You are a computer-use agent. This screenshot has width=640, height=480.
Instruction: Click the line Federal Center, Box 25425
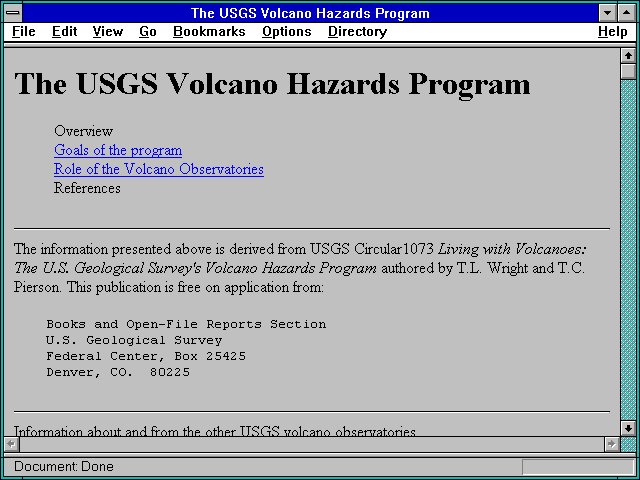coord(146,356)
